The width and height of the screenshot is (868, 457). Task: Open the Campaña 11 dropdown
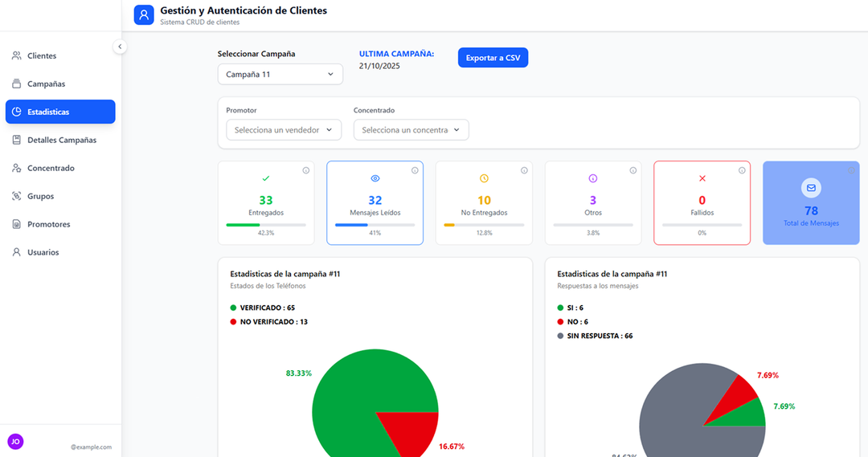280,75
